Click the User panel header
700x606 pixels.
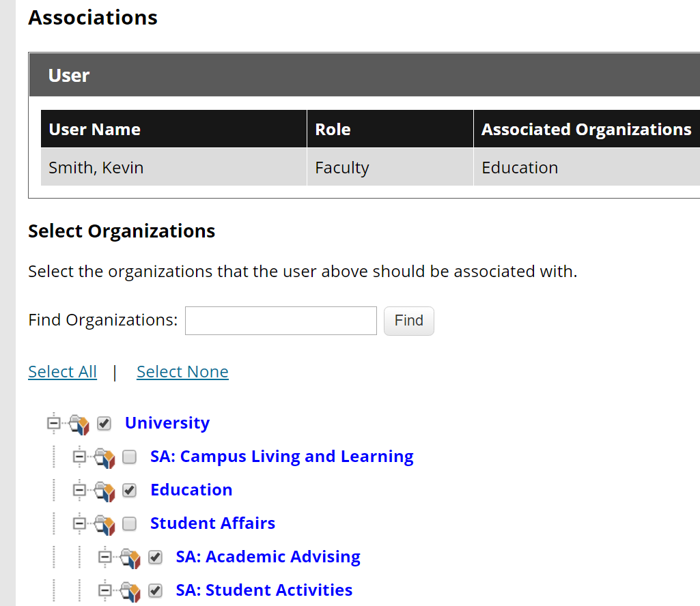(365, 75)
